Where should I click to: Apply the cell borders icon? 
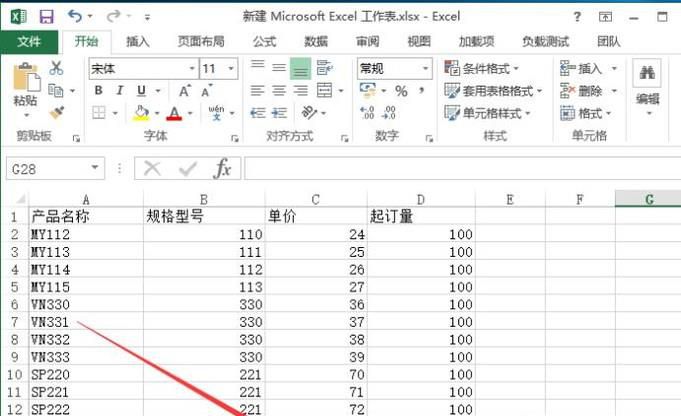click(x=99, y=113)
